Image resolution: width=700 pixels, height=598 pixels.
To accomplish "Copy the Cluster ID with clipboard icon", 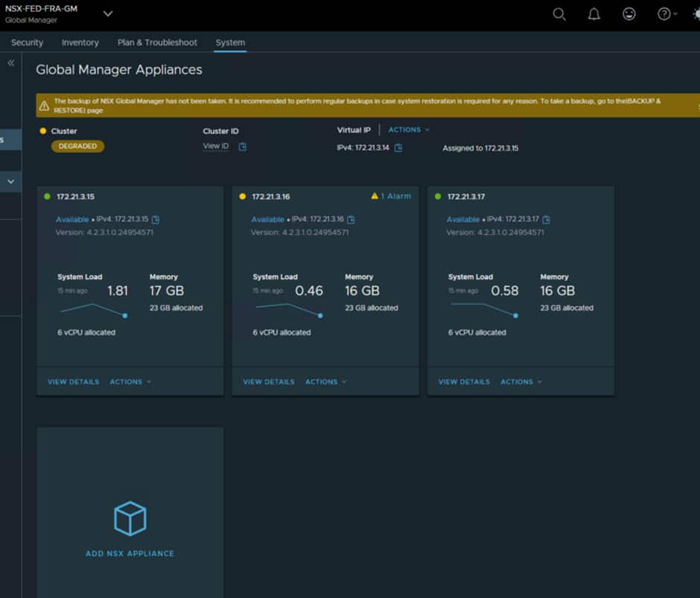I will coord(243,147).
